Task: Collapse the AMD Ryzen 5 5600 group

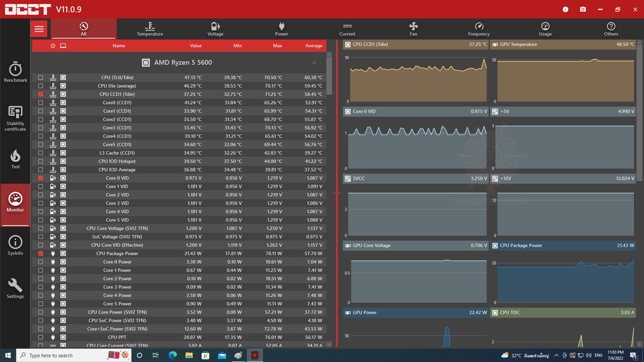Action: pos(314,63)
